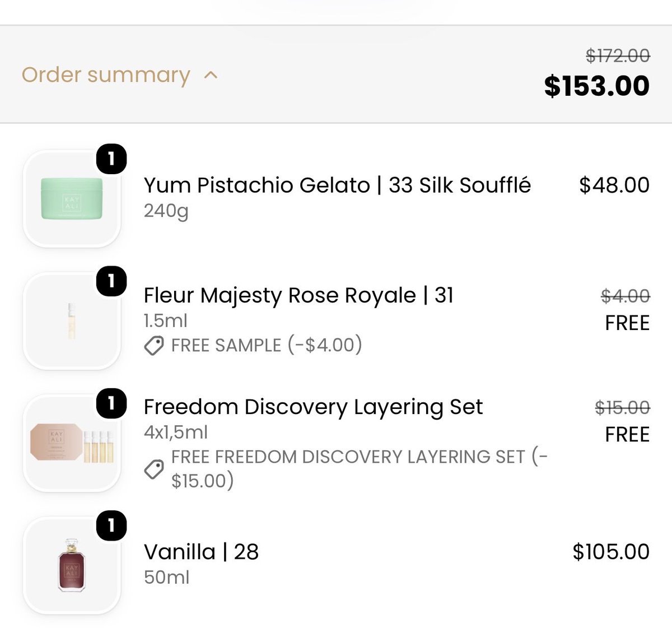The image size is (672, 628).
Task: Select the Yum Pistachio Gelato product title
Action: pos(337,185)
